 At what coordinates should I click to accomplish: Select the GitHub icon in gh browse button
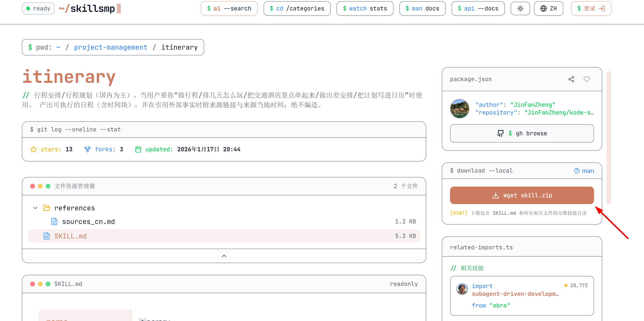500,133
